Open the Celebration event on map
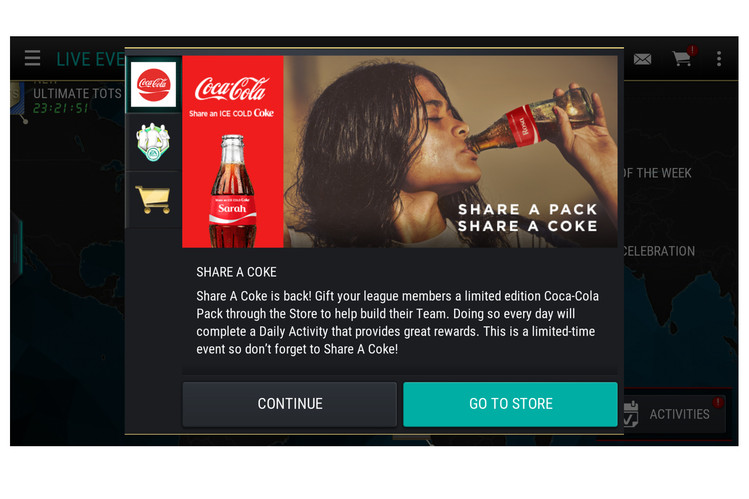The height and width of the screenshot is (499, 749). point(659,251)
